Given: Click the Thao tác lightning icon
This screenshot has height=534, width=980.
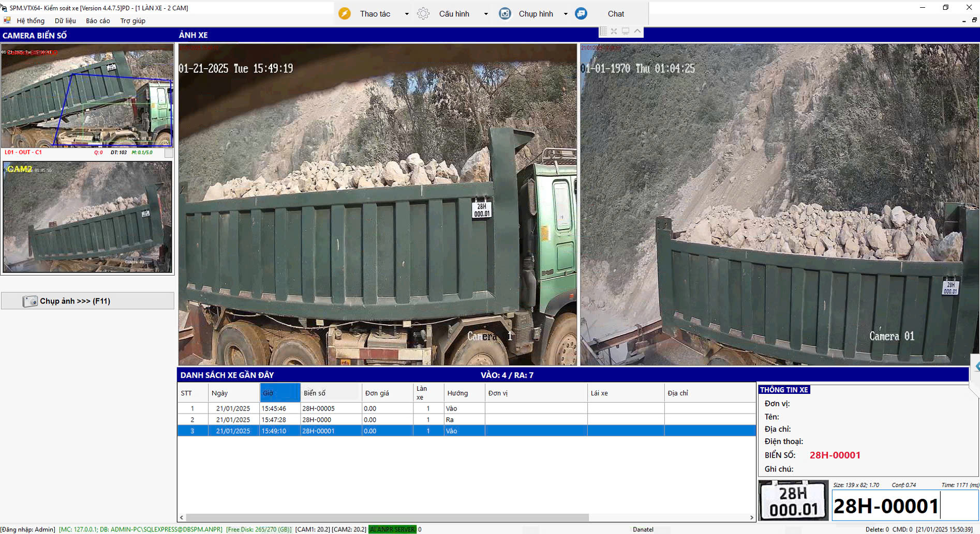Looking at the screenshot, I should coord(345,13).
